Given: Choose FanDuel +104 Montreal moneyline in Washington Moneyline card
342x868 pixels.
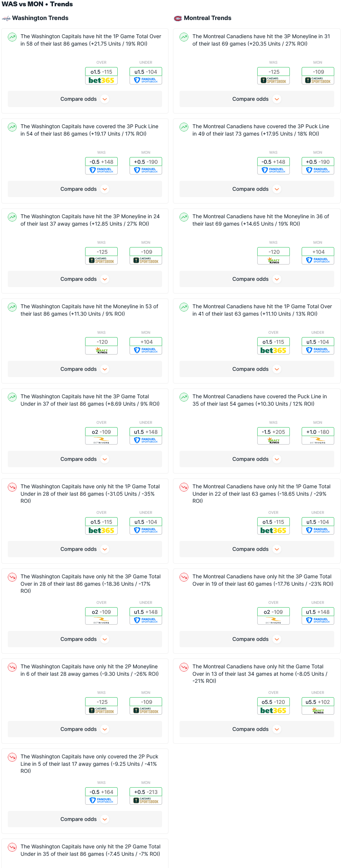Looking at the screenshot, I should (146, 346).
